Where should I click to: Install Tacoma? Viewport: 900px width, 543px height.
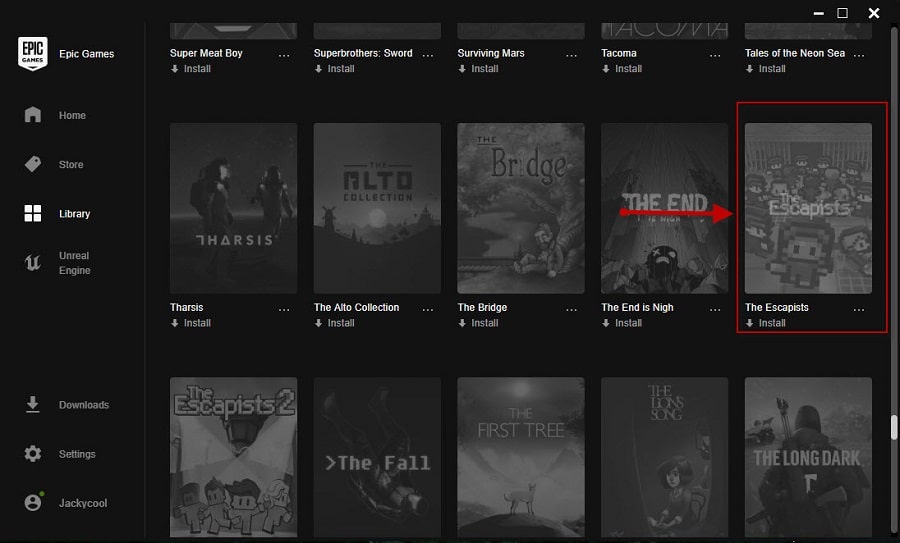pos(622,69)
